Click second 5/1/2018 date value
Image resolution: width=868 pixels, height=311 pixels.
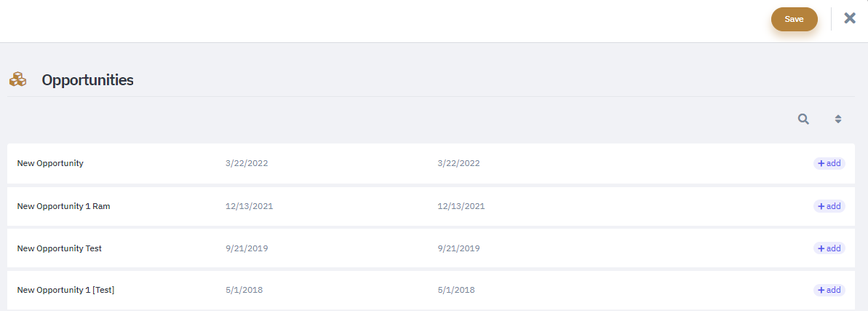click(455, 290)
